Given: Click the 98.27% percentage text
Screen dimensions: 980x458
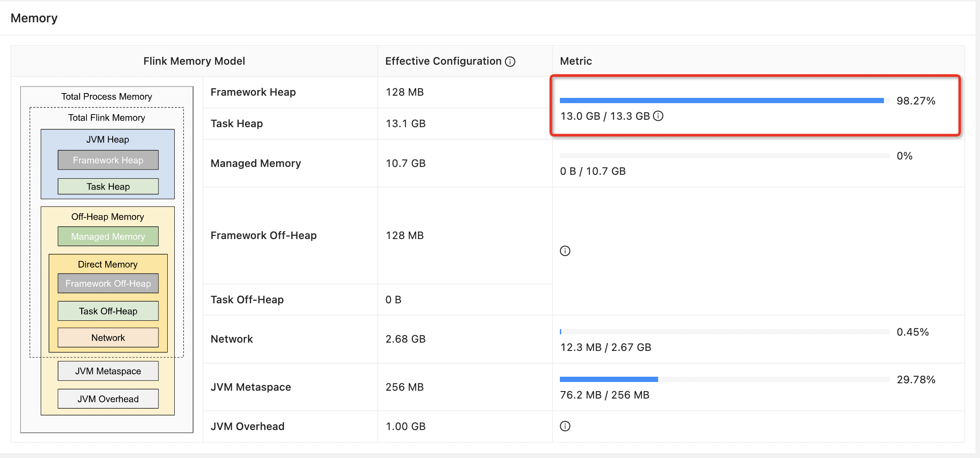Looking at the screenshot, I should tap(916, 101).
